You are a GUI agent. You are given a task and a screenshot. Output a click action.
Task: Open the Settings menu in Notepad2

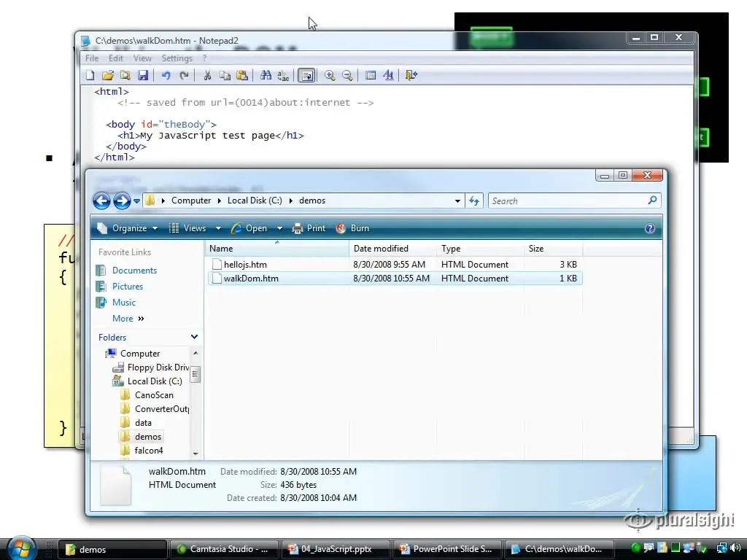pyautogui.click(x=177, y=58)
